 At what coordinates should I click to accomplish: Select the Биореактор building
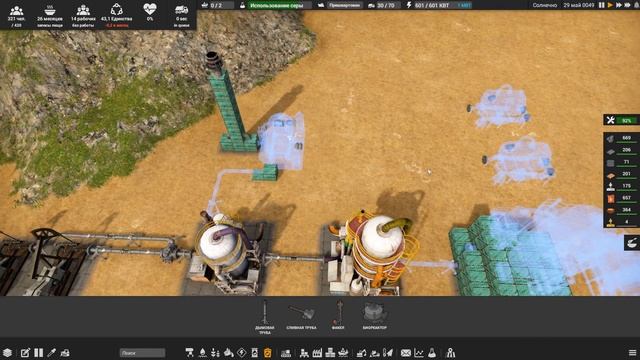coord(374,316)
